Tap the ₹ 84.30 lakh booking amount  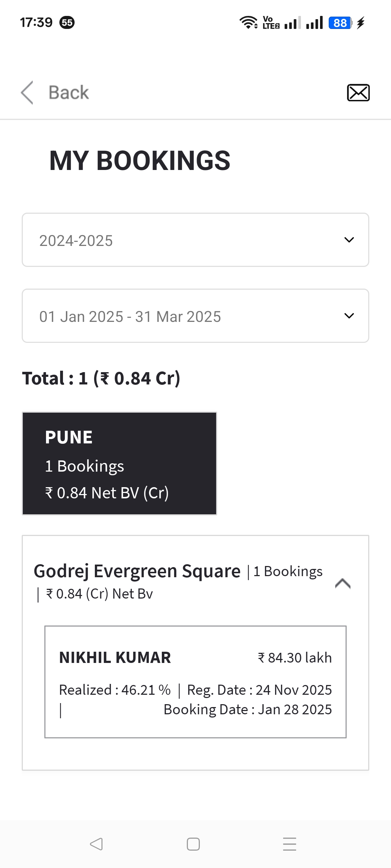[295, 658]
